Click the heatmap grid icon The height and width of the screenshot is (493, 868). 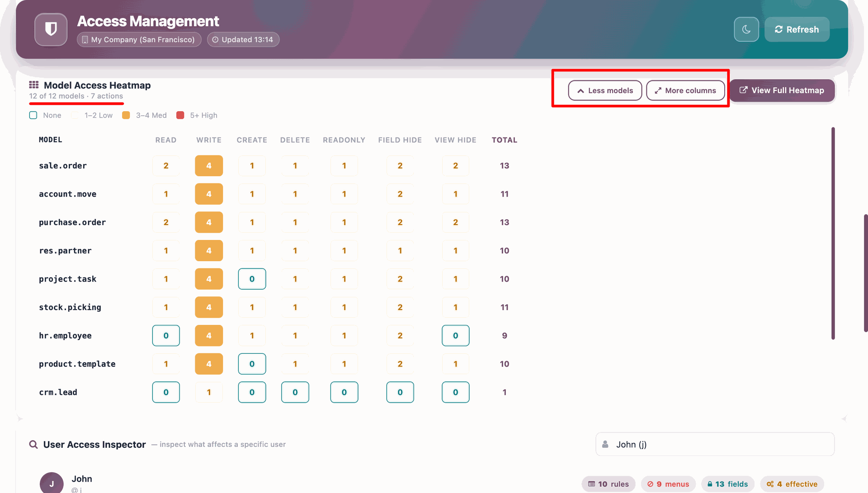click(34, 85)
